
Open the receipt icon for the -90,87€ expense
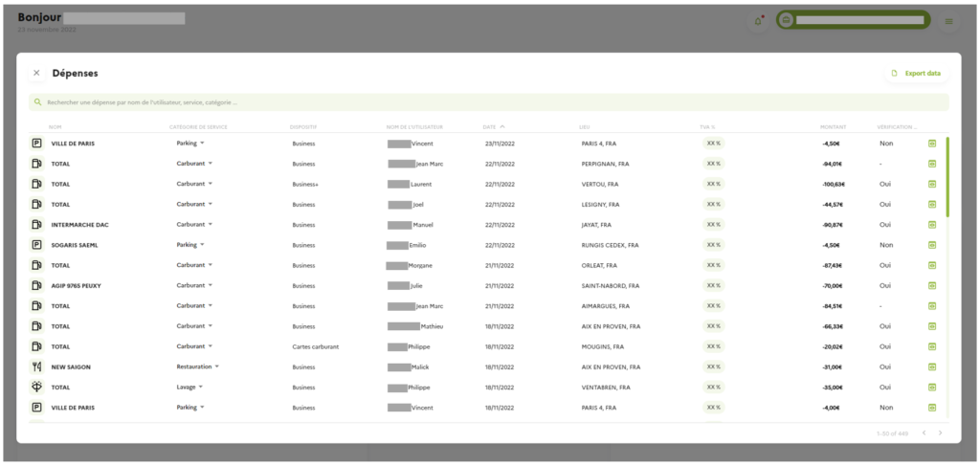932,225
